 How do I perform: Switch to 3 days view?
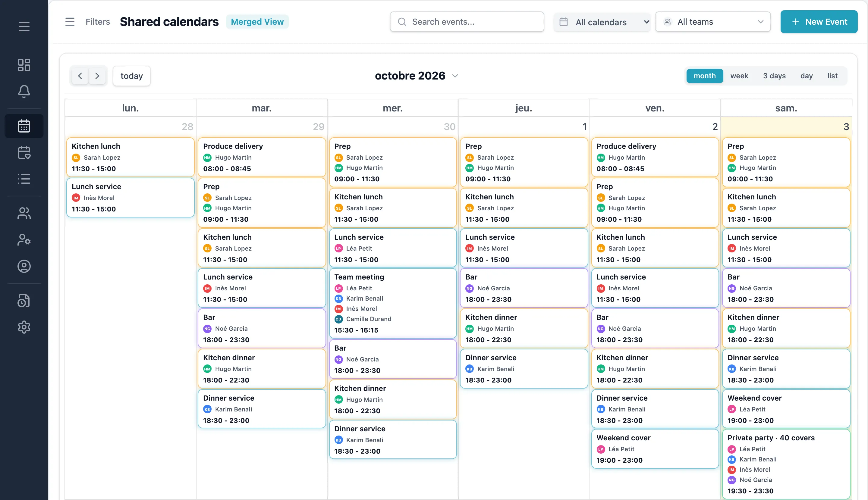[774, 76]
